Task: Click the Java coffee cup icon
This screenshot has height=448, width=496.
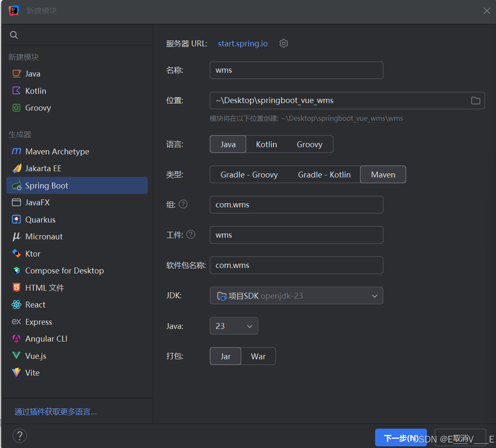Action: 16,74
